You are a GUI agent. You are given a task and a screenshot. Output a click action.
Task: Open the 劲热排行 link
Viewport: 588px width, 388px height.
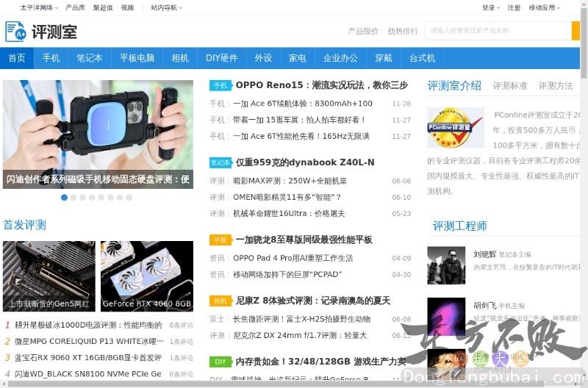pyautogui.click(x=403, y=31)
